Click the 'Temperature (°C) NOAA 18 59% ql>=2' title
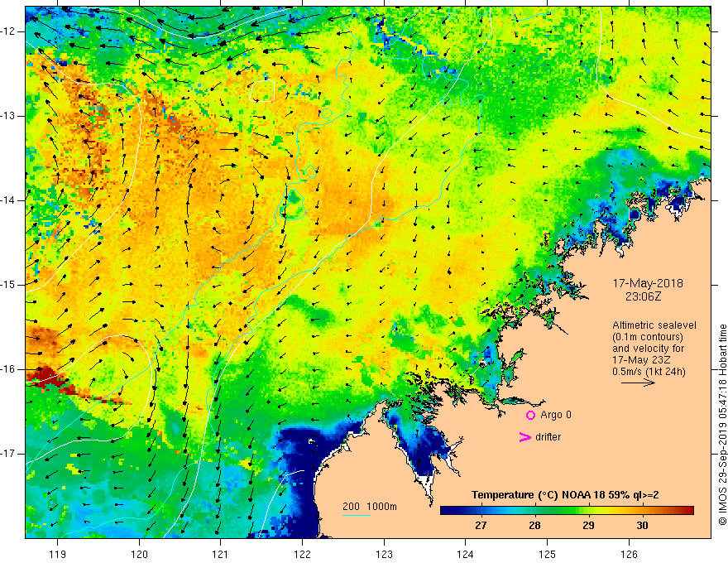This screenshot has height=563, width=728. pos(565,495)
